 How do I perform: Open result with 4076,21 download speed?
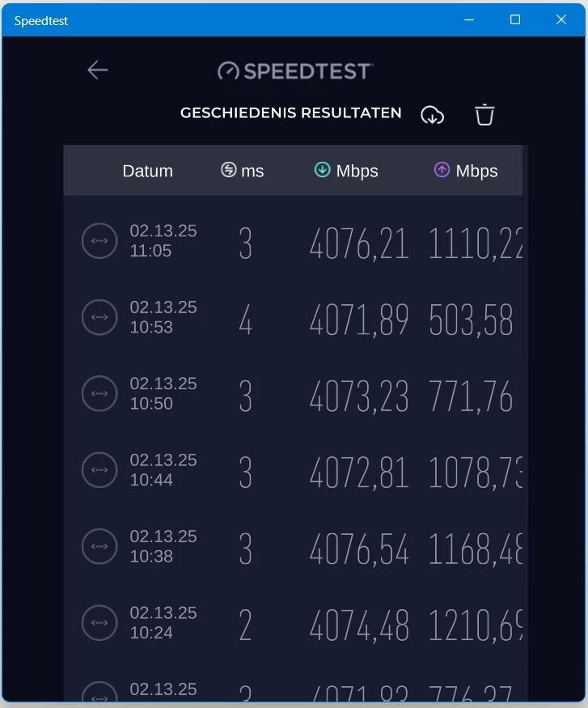[x=359, y=243]
